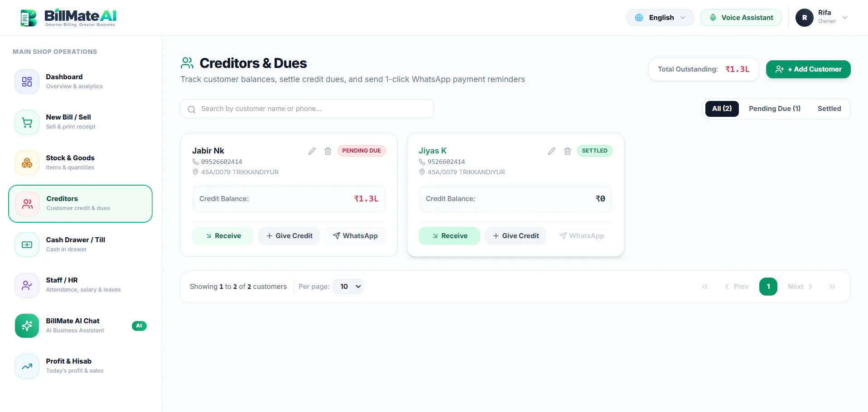
Task: Open the Dashboard sidebar icon
Action: coord(27,81)
